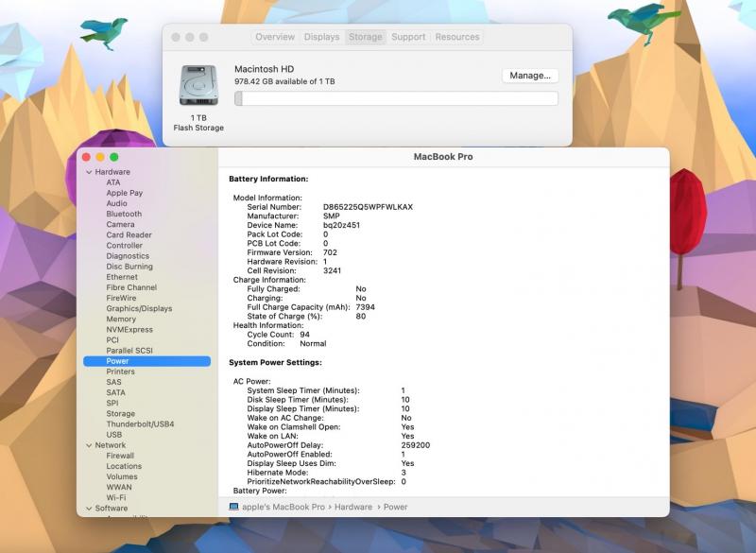Collapse the Hardware section in sidebar
The image size is (756, 553).
tap(89, 172)
